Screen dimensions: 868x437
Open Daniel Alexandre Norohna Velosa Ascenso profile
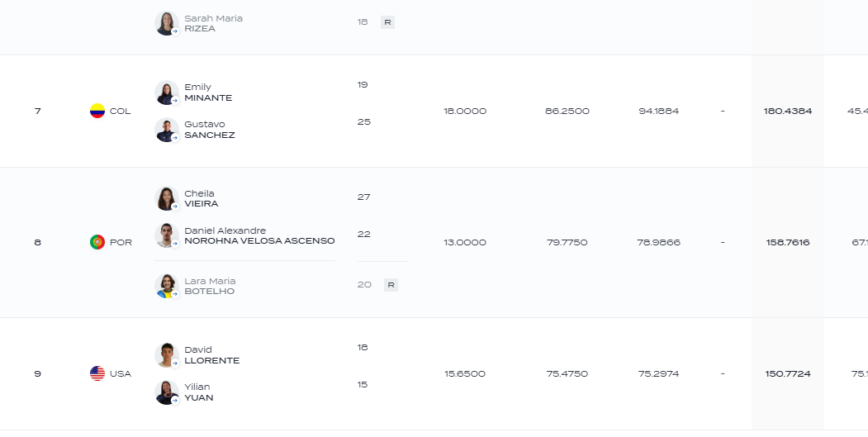pos(259,235)
